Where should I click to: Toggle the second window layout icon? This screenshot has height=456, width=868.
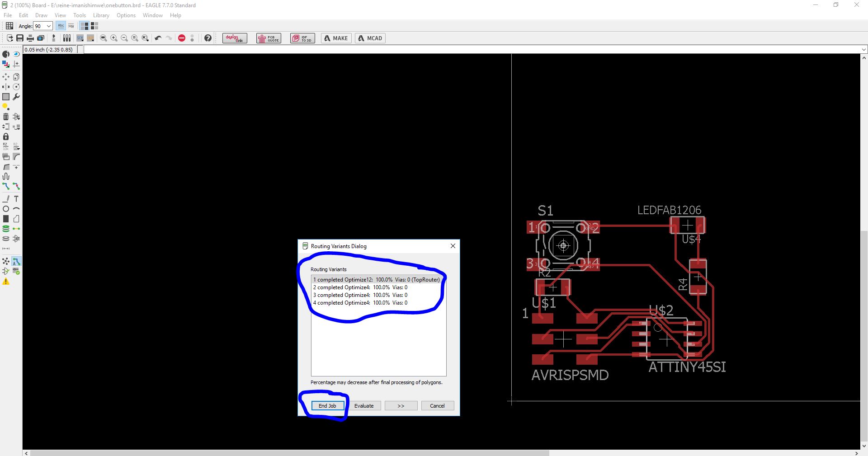tap(94, 26)
